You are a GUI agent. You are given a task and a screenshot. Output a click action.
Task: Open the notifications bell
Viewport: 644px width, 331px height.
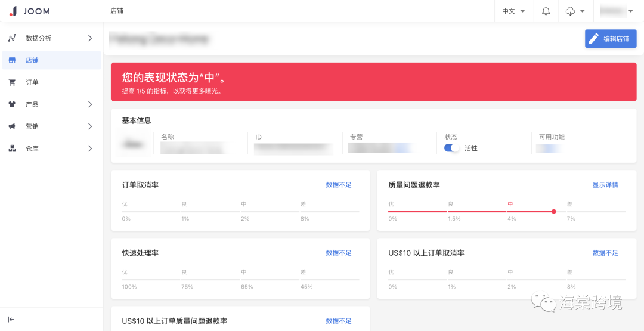pos(546,11)
